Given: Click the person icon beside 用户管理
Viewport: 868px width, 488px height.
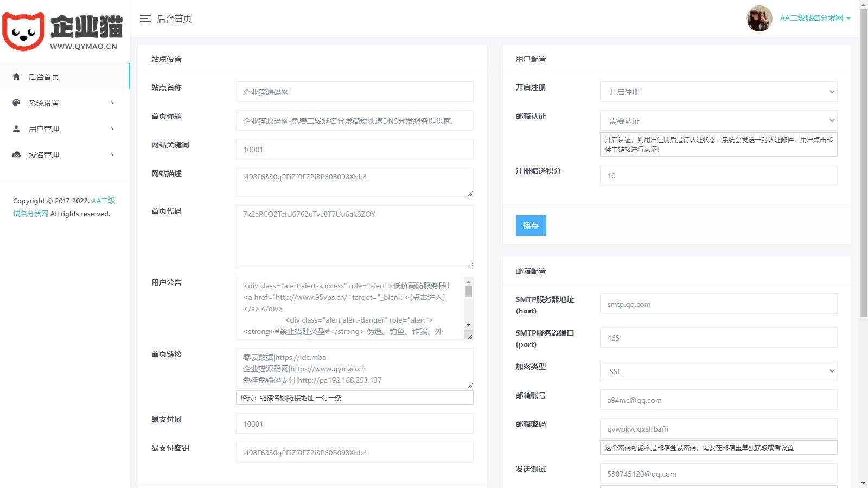Looking at the screenshot, I should point(16,129).
